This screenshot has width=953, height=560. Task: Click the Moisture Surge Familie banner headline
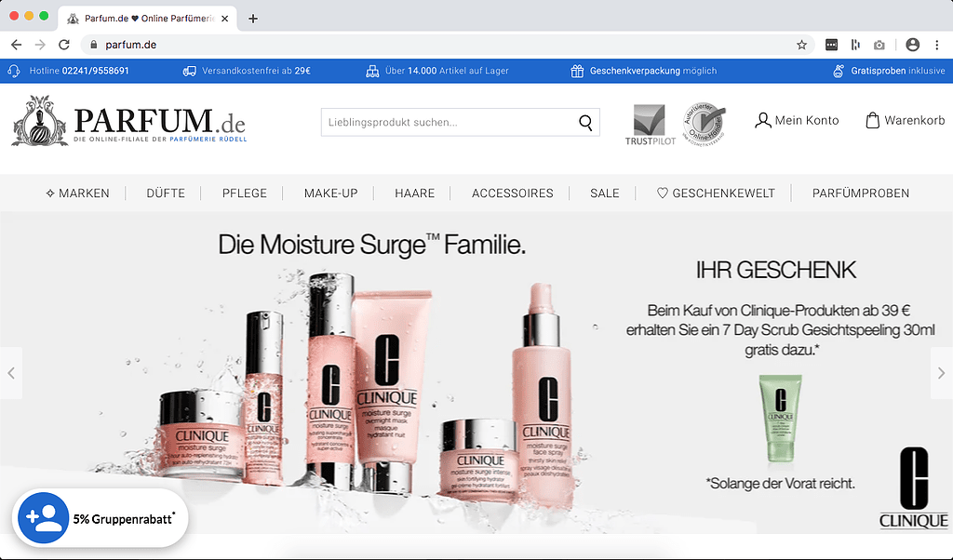pos(372,245)
